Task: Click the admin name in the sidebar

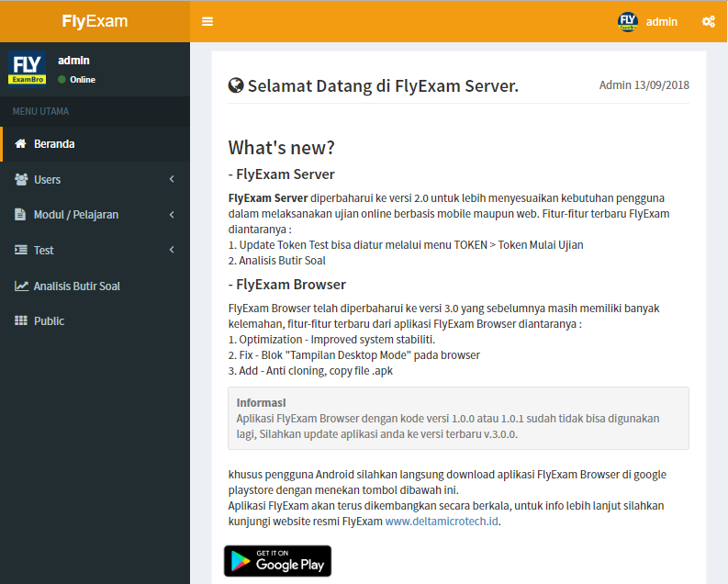Action: 73,61
